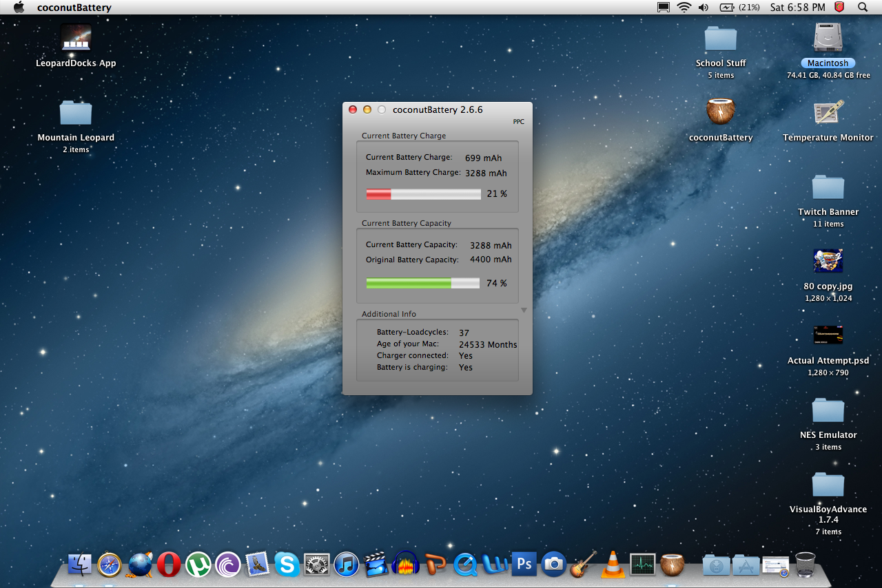
Task: Click the red battery charge progress bar
Action: 423,194
